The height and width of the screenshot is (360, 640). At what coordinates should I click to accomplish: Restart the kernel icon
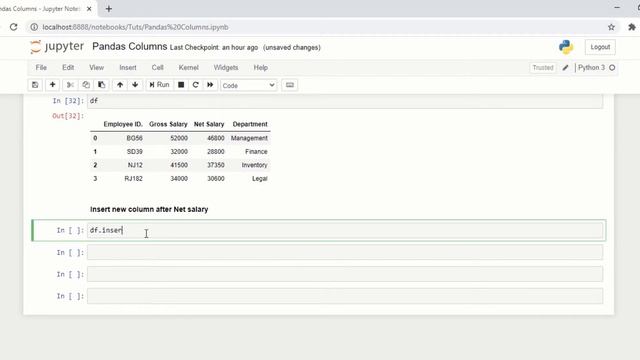click(x=196, y=85)
